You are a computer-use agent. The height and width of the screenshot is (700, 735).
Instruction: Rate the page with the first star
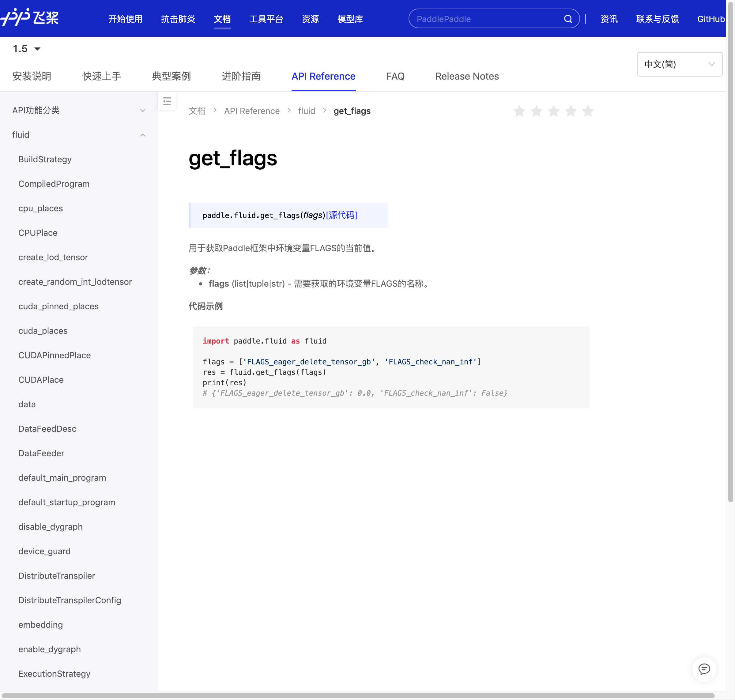coord(519,111)
